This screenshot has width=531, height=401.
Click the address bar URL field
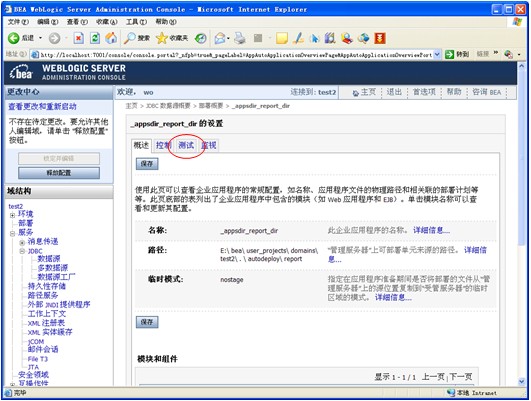click(235, 55)
